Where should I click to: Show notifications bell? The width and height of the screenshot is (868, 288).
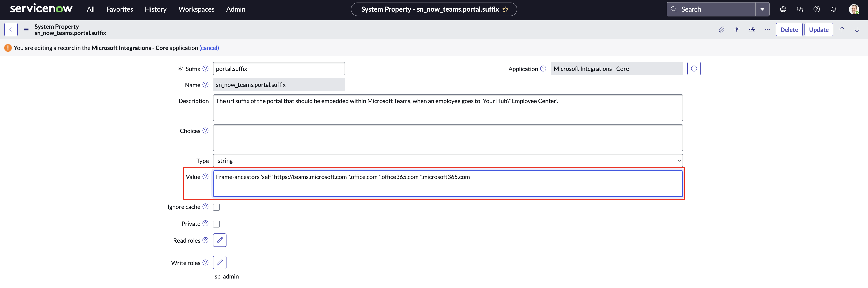pyautogui.click(x=834, y=9)
